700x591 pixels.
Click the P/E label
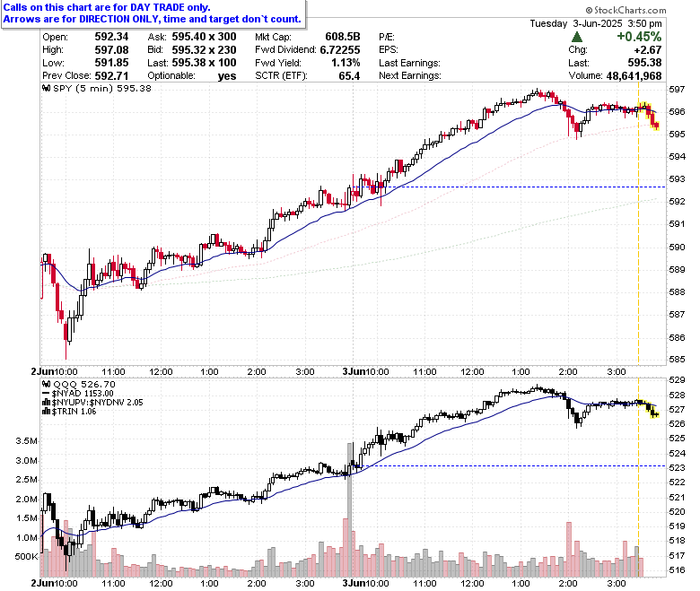tap(387, 37)
